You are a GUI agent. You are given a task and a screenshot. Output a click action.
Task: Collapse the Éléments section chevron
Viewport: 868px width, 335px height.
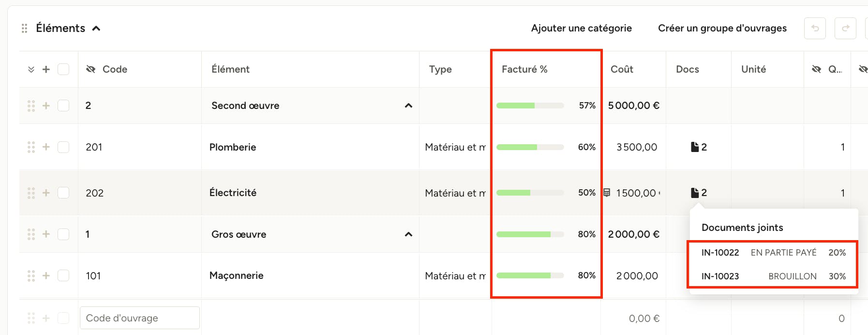point(96,29)
